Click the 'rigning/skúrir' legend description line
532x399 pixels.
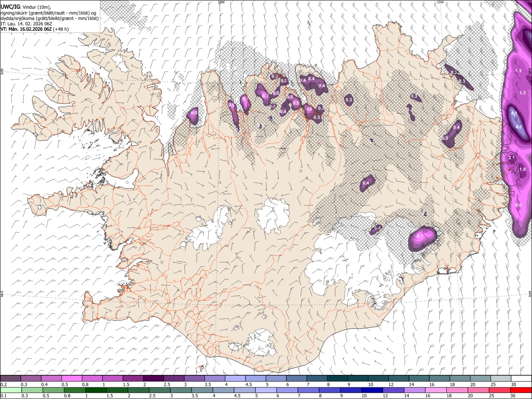point(48,13)
